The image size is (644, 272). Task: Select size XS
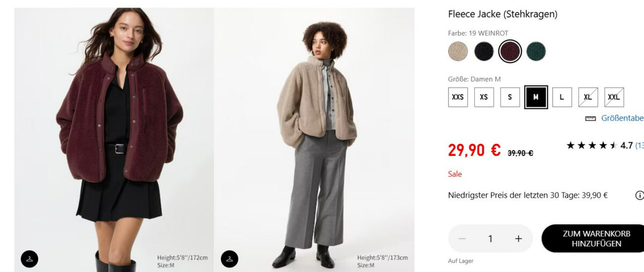(484, 97)
